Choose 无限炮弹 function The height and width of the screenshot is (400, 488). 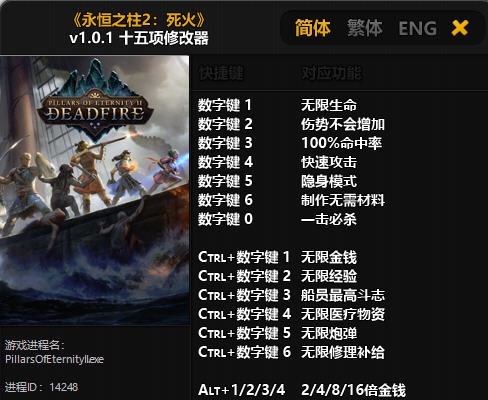click(329, 333)
